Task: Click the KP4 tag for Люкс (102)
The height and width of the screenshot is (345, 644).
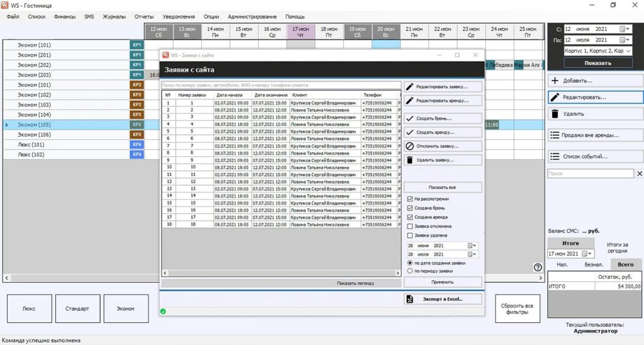Action: tap(136, 155)
